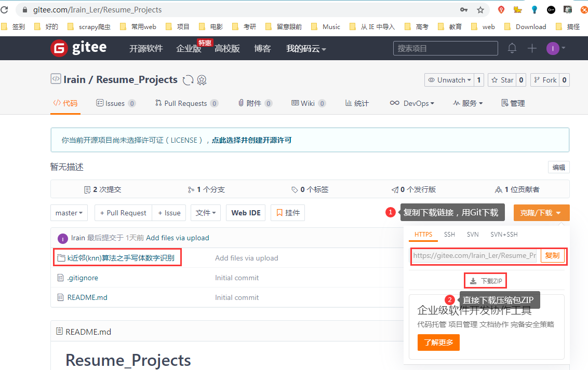
Task: Click the 1 位贡献者 contributors link
Action: coord(517,189)
